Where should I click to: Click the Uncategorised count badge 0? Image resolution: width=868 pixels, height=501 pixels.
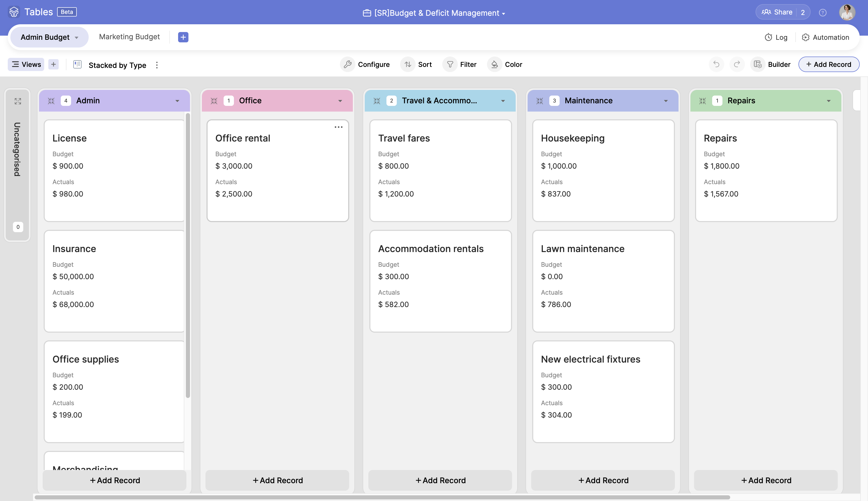pos(18,227)
